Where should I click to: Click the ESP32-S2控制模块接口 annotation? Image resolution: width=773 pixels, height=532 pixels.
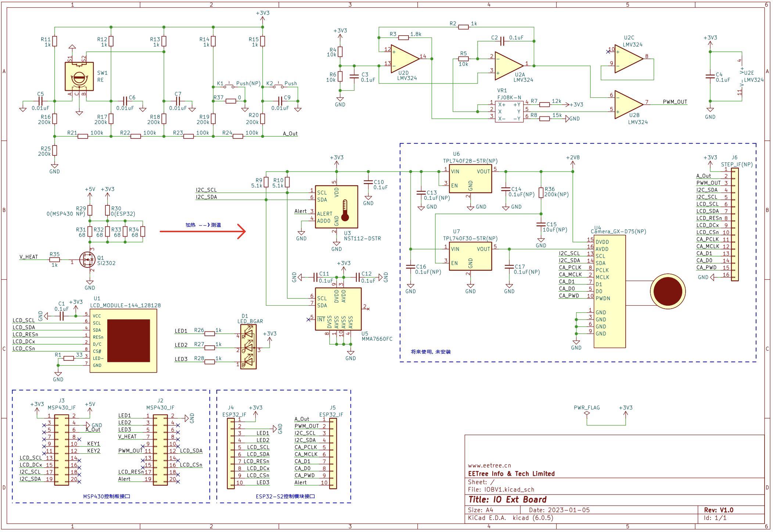tap(285, 496)
